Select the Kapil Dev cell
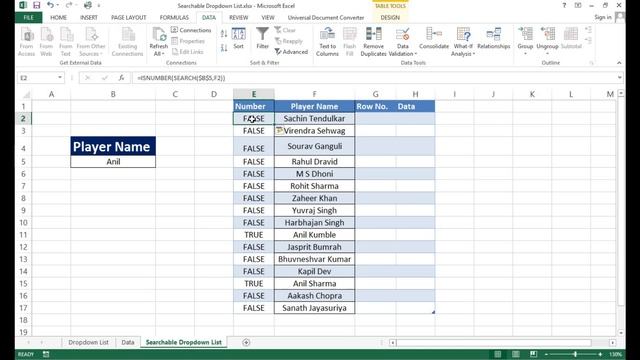The width and height of the screenshot is (640, 360). click(314, 271)
